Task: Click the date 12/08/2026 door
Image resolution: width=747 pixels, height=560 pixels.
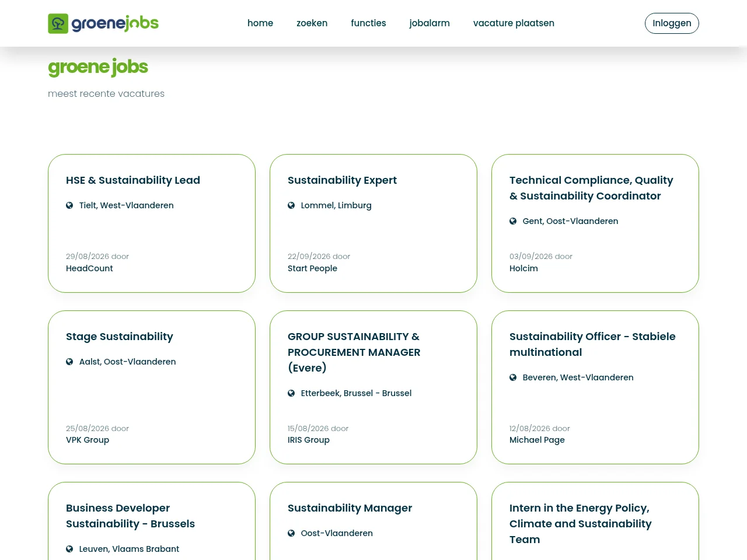Action: pyautogui.click(x=540, y=428)
